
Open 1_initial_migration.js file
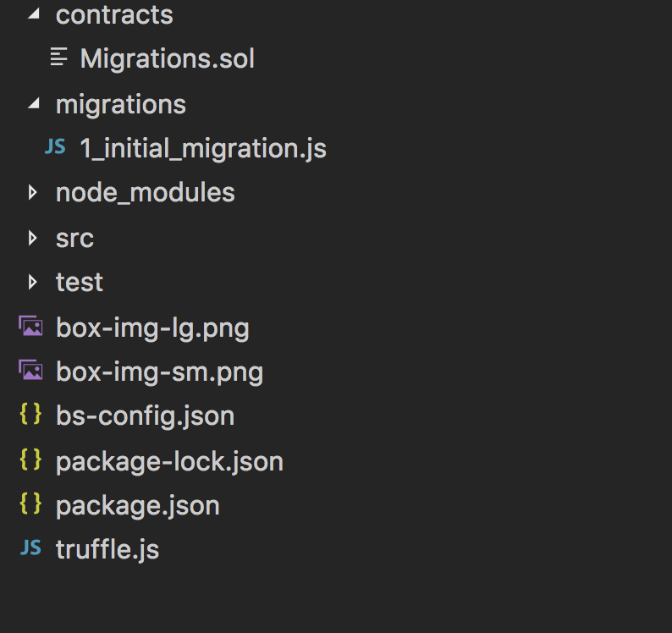pos(203,148)
